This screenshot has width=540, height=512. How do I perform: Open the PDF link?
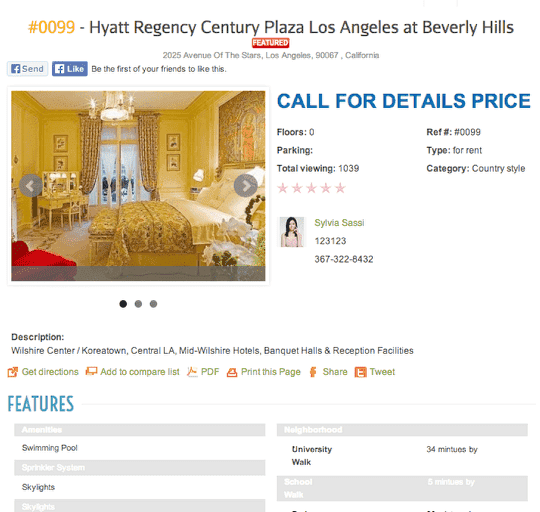click(210, 372)
